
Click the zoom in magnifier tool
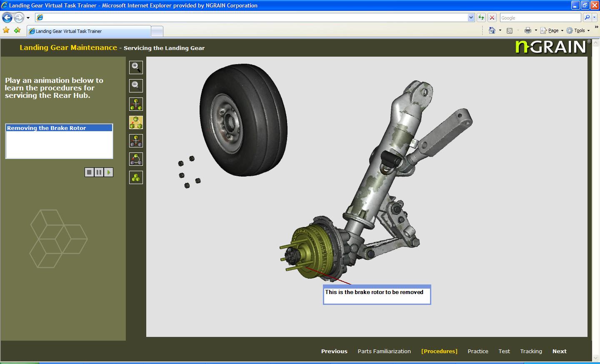click(136, 67)
